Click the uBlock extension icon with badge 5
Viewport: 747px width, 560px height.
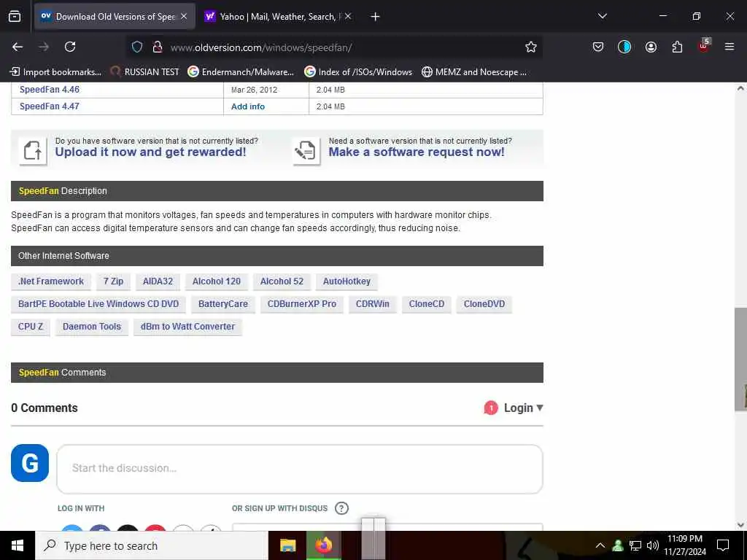(x=704, y=46)
